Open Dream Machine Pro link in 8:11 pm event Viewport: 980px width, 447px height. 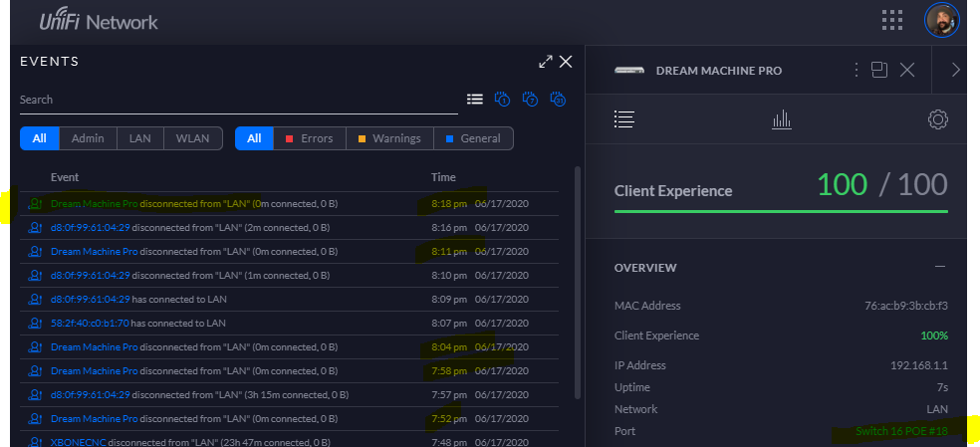click(94, 251)
